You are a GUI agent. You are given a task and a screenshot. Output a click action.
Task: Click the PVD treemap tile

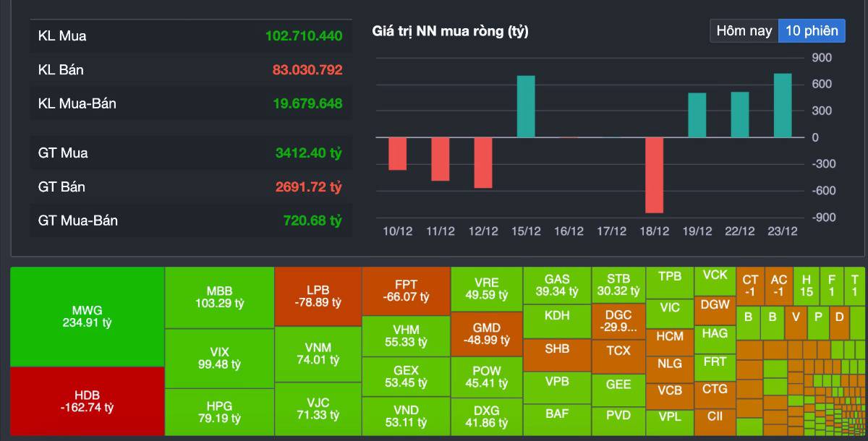click(618, 421)
